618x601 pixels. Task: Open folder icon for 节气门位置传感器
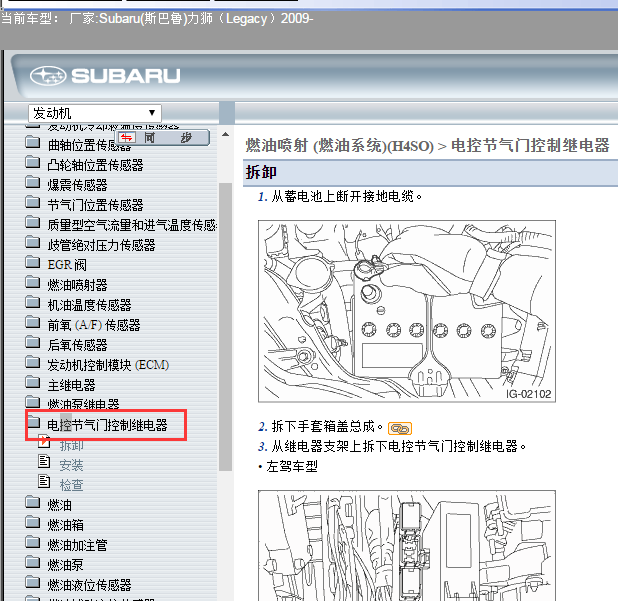click(x=33, y=203)
